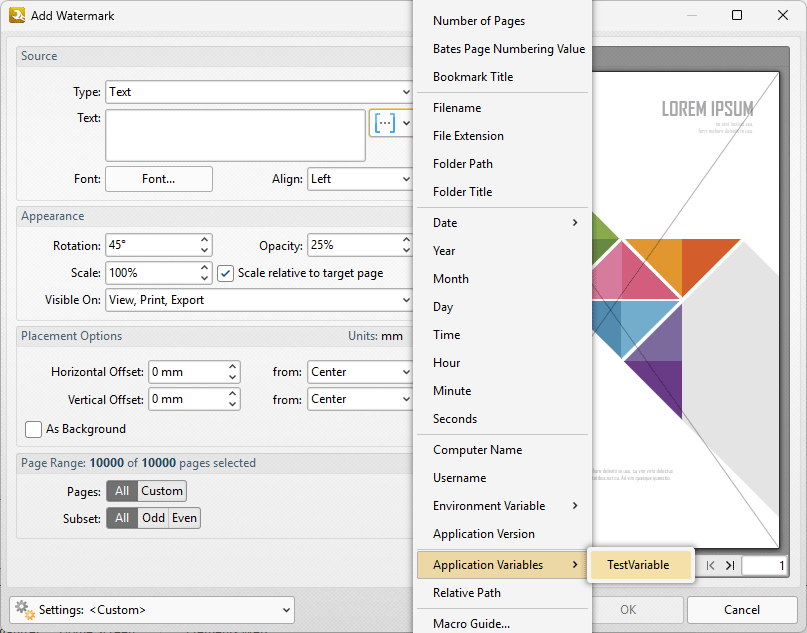Screen dimensions: 807x633
Task: Insert Application Version macro
Action: [502, 534]
